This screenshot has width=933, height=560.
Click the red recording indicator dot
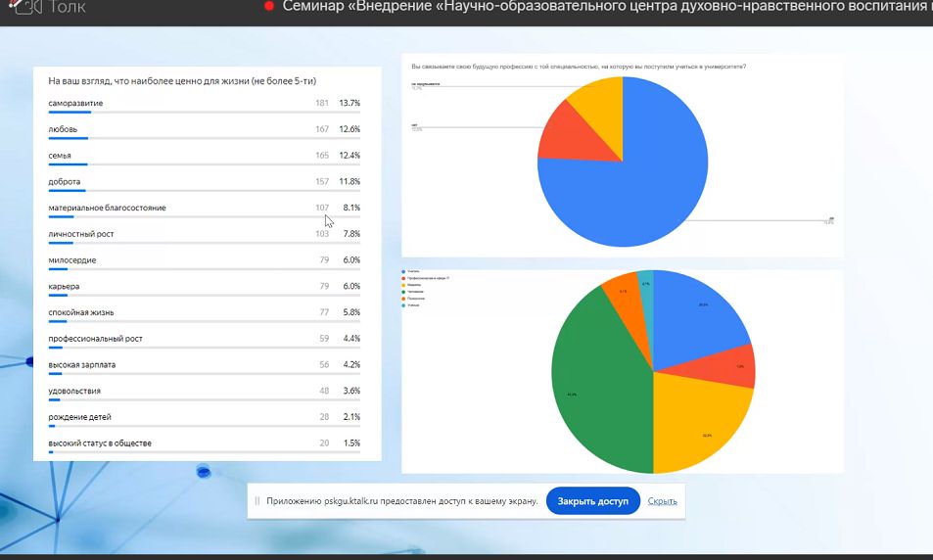[x=268, y=6]
